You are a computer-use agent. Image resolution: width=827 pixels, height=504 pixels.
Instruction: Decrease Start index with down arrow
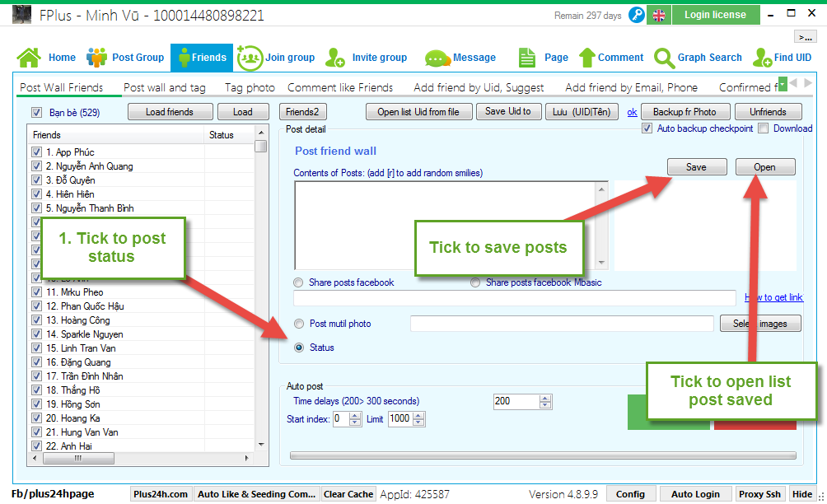(x=356, y=422)
